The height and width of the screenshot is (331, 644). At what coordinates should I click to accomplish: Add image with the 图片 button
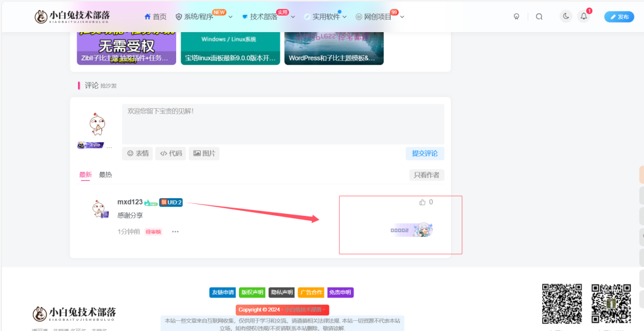[x=204, y=154]
